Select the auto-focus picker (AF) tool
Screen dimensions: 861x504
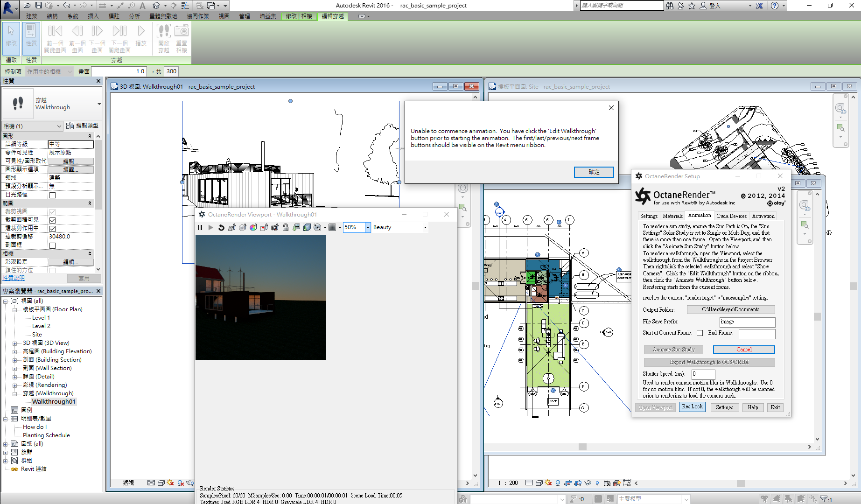(x=232, y=227)
